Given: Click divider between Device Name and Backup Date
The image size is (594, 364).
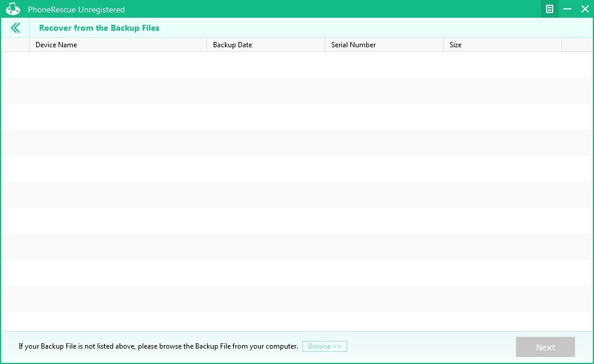Looking at the screenshot, I should pyautogui.click(x=207, y=45).
